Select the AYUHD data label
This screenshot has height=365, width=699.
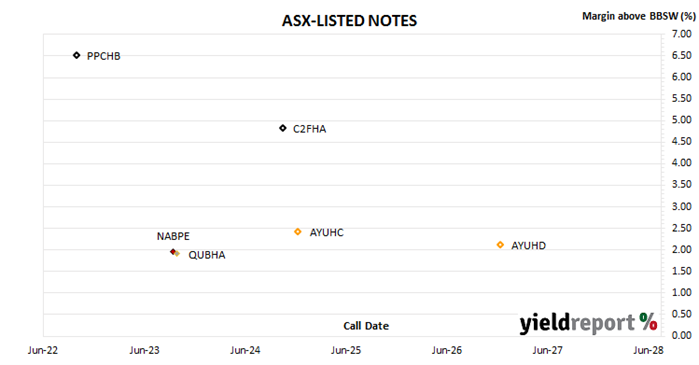coord(528,246)
